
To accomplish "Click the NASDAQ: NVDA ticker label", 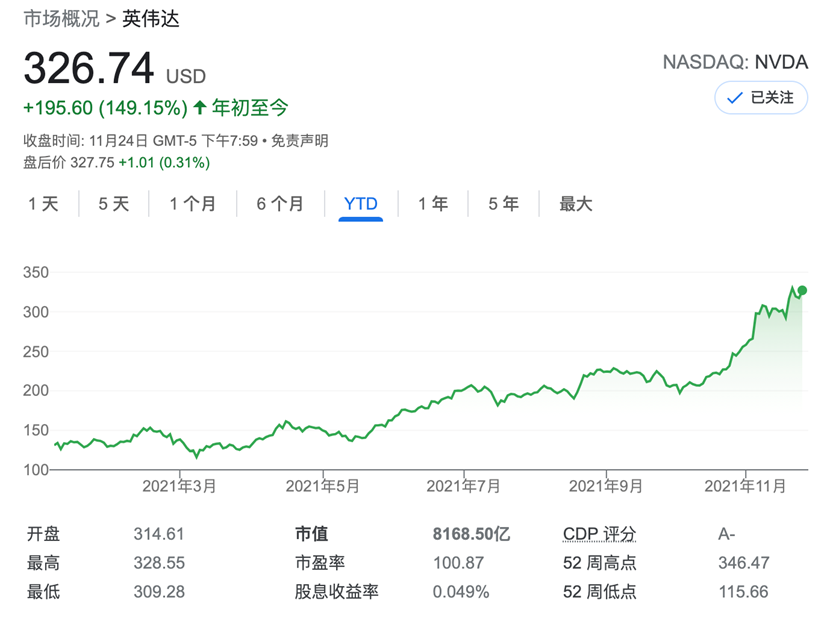I will (x=735, y=62).
